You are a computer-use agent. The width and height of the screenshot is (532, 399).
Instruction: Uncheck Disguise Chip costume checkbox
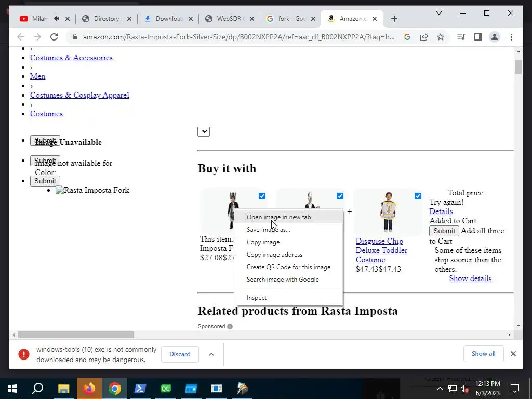click(x=418, y=196)
